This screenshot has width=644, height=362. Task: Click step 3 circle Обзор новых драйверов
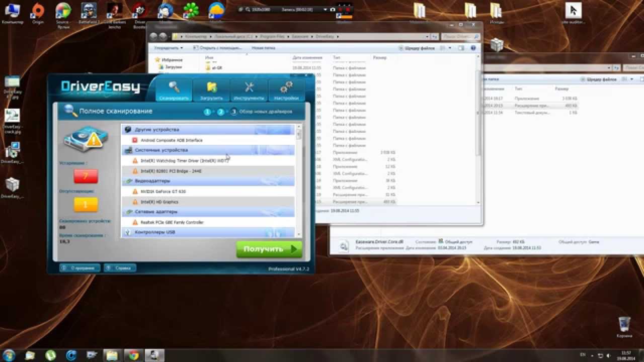coord(234,112)
